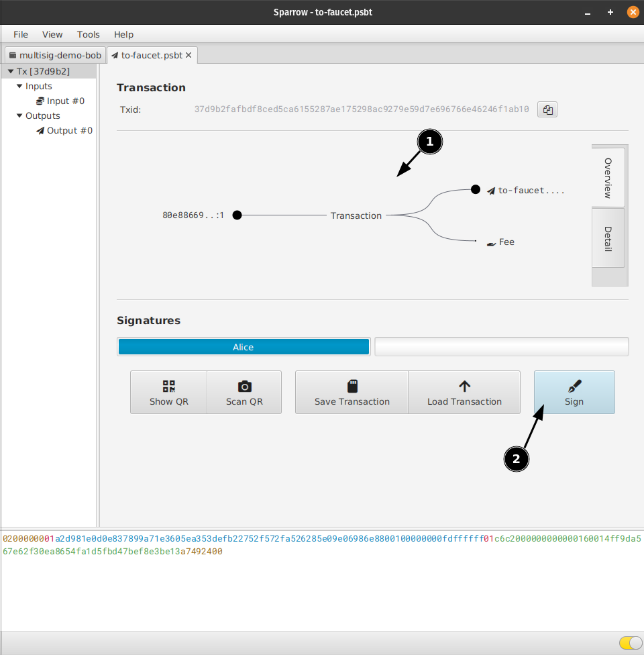Click the Inputs label in the tree

coord(39,86)
